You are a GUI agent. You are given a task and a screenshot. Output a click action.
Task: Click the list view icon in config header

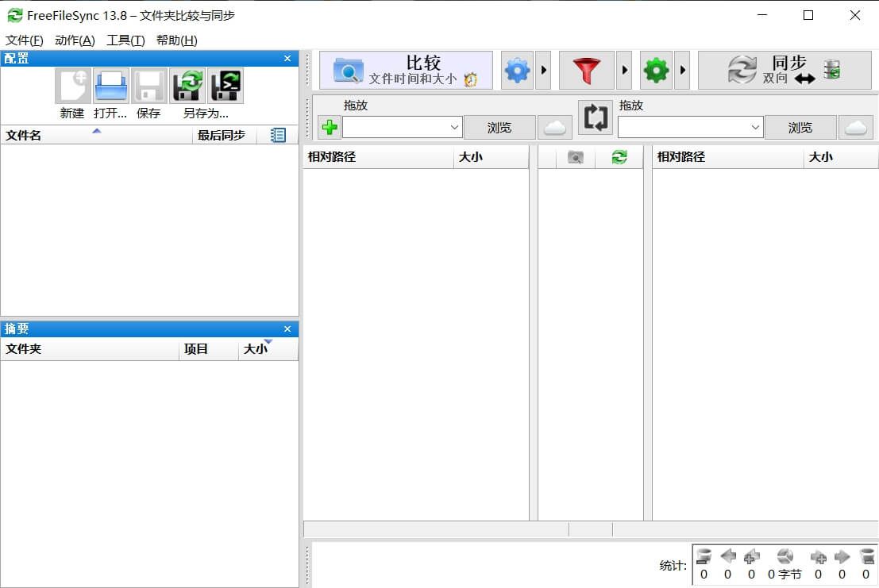click(277, 135)
